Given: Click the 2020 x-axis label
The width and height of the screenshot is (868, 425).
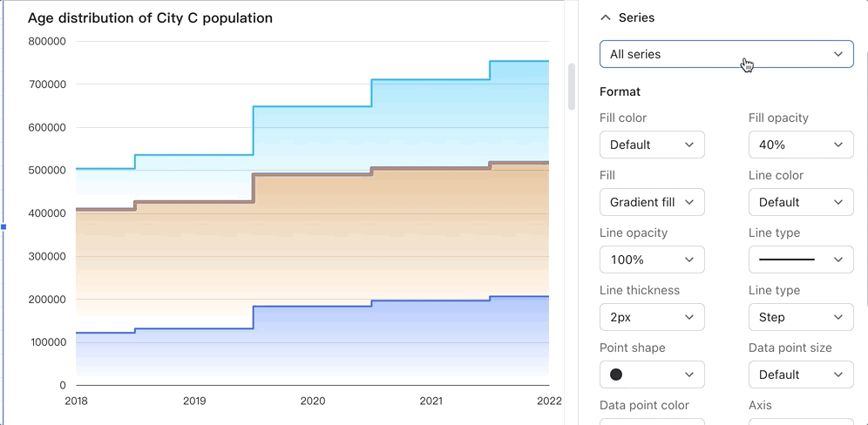Looking at the screenshot, I should [312, 401].
